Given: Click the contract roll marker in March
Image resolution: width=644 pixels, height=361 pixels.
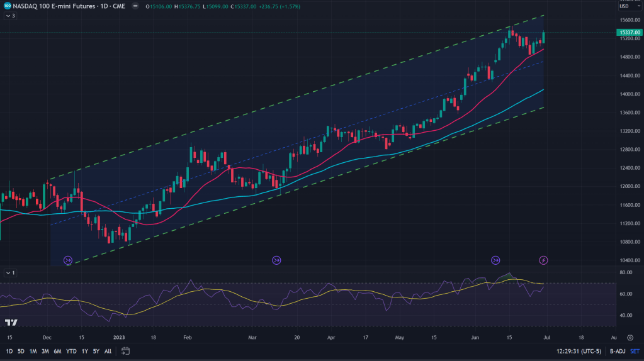Looking at the screenshot, I should (x=276, y=260).
